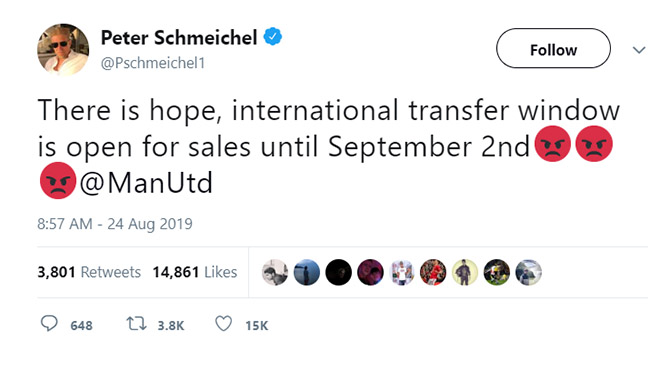Viewport: 660px width, 371px height.
Task: Click the 648 replies count
Action: point(81,326)
